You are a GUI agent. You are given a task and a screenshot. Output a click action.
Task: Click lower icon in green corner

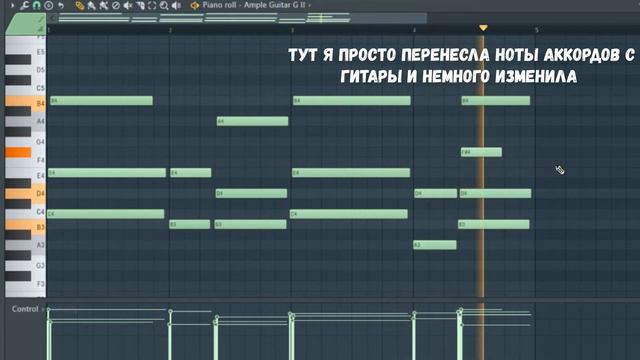coord(40,29)
